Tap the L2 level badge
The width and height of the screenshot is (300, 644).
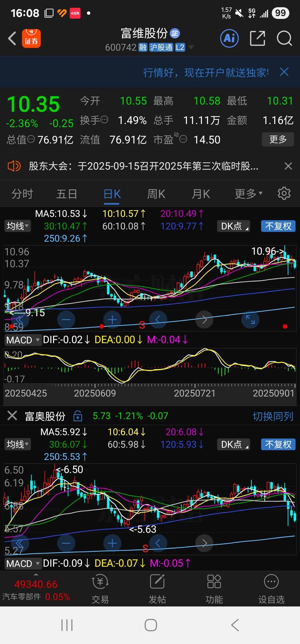(x=180, y=48)
